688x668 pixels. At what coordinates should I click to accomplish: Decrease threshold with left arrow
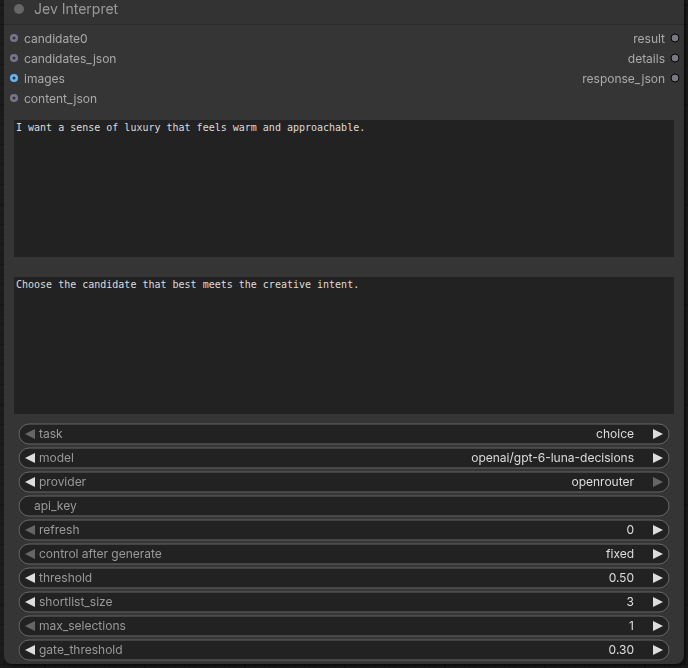30,578
